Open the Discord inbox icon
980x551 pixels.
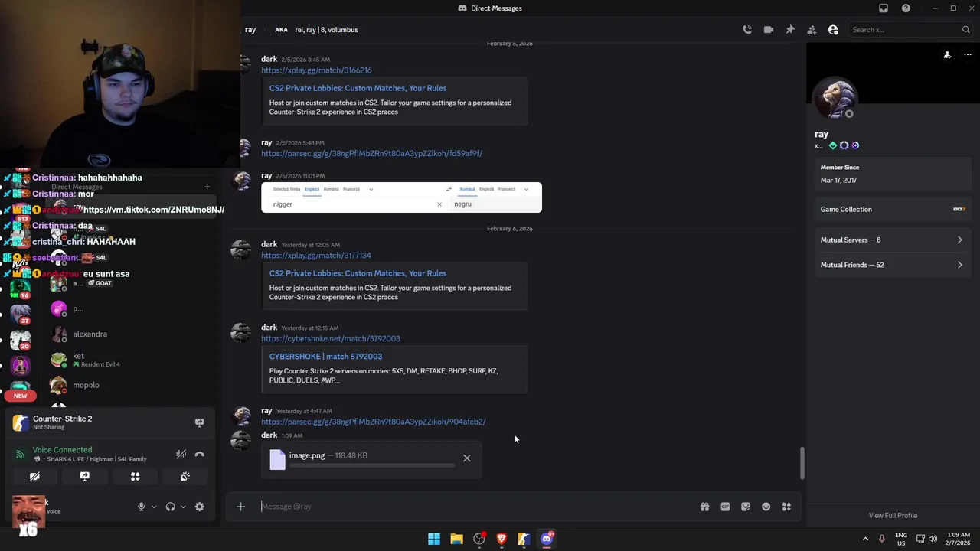point(884,8)
